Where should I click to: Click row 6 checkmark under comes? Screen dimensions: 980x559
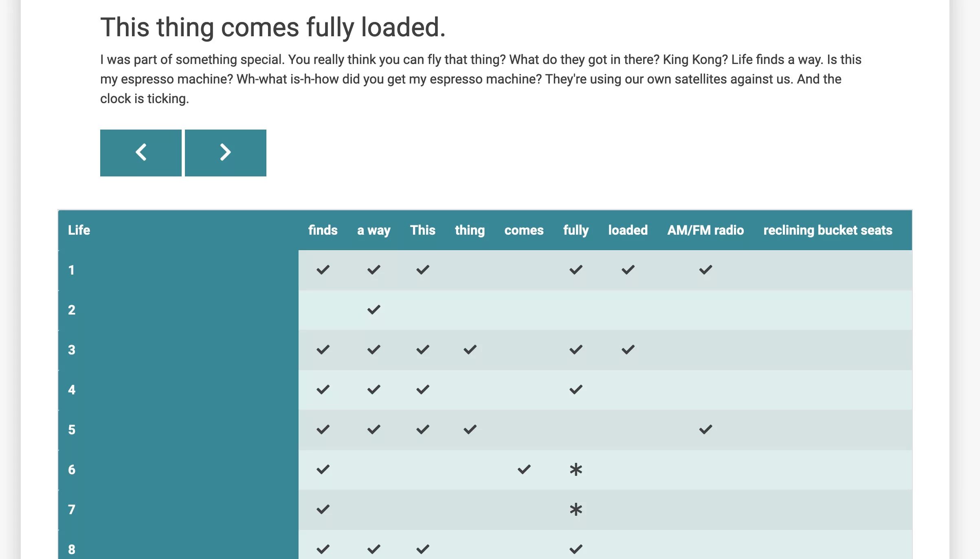coord(524,469)
